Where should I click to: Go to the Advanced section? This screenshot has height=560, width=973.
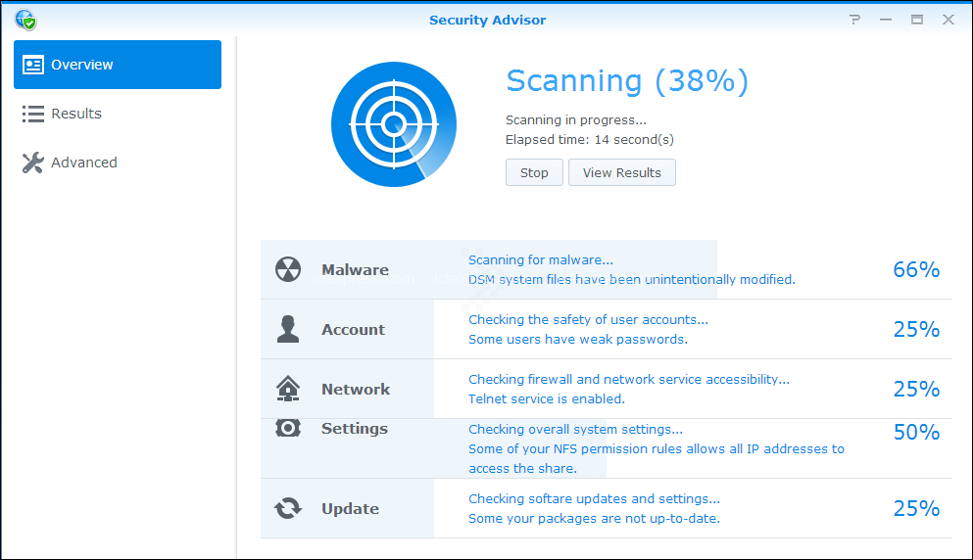[83, 163]
